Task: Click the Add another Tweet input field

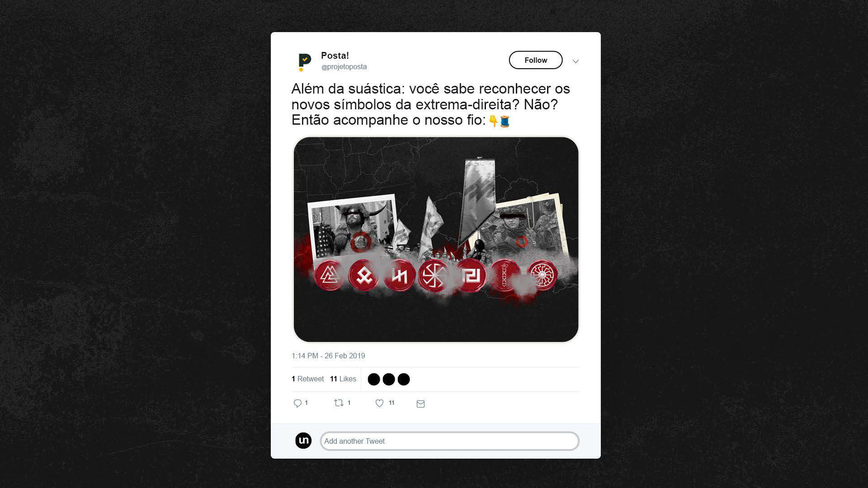Action: point(449,441)
